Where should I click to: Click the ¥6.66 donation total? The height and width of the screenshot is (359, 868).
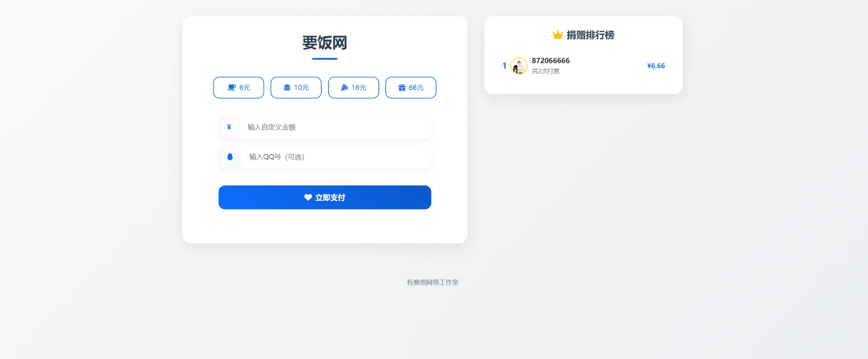[656, 66]
